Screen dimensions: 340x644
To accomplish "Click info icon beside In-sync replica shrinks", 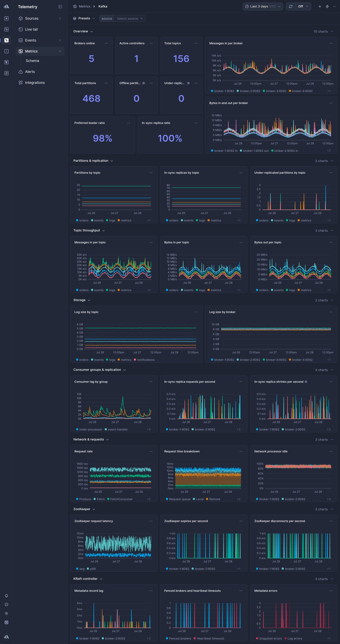I will [x=306, y=382].
